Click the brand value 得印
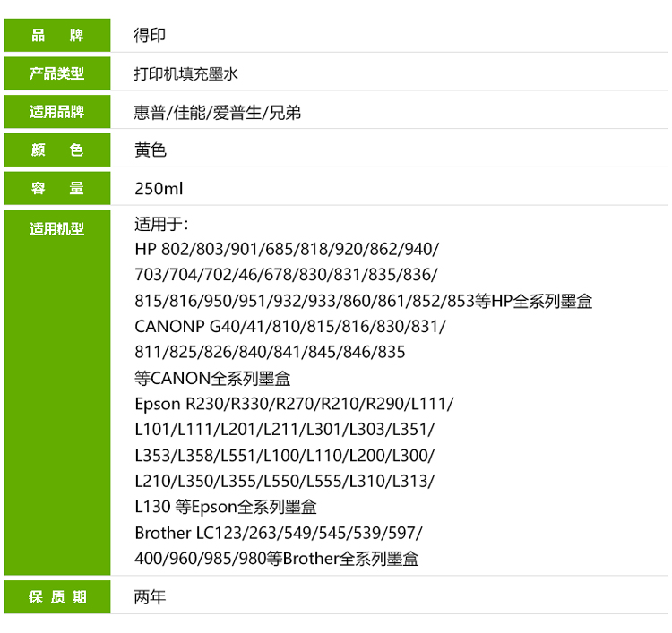672x633 pixels. (150, 35)
